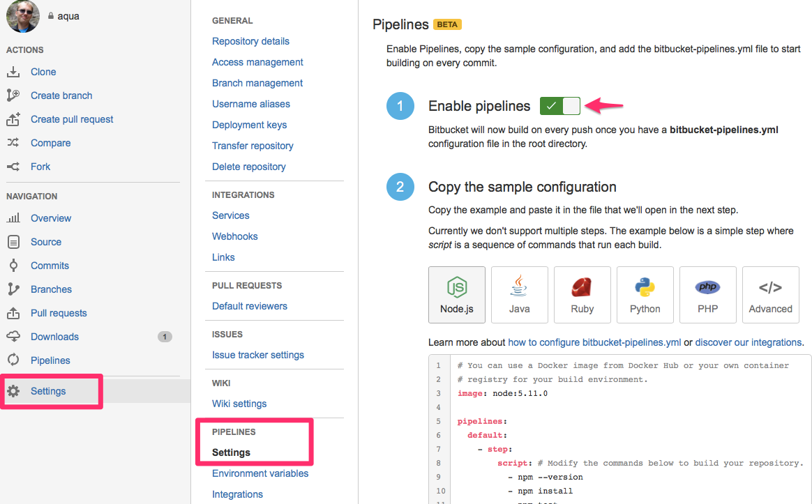Click the Branches icon
This screenshot has width=812, height=504.
(x=13, y=289)
